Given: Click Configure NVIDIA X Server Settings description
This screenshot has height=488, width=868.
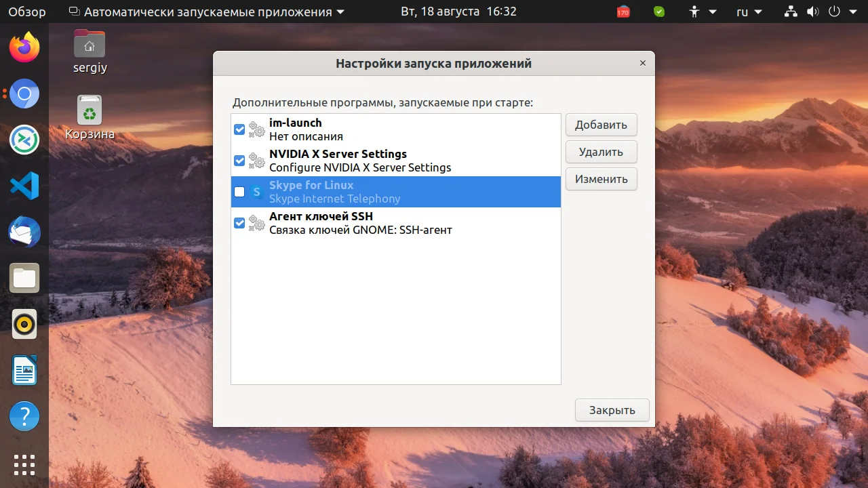Looking at the screenshot, I should pyautogui.click(x=360, y=167).
